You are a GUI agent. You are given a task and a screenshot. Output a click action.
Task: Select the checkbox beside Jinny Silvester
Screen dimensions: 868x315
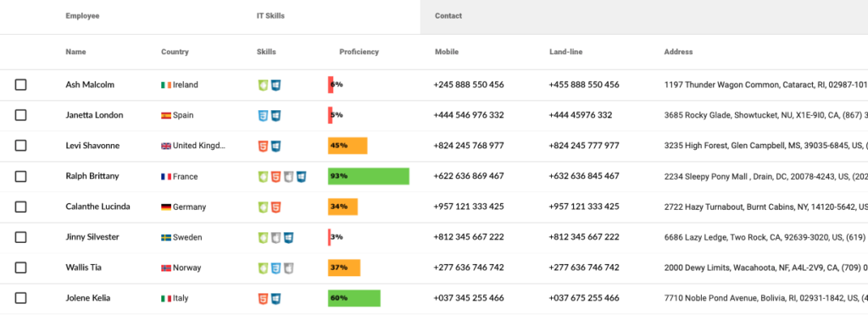pyautogui.click(x=20, y=237)
